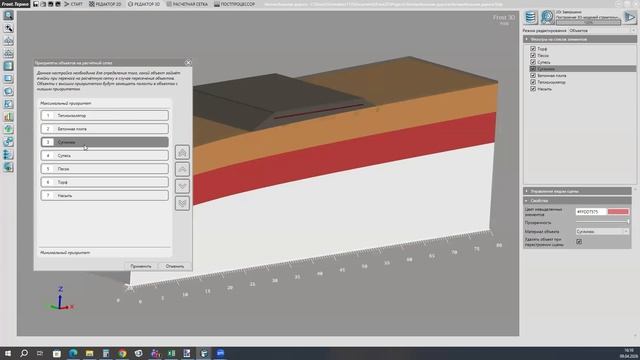Switch to ПОСТПРОЦЕССОР tab
The height and width of the screenshot is (360, 640).
coord(234,4)
